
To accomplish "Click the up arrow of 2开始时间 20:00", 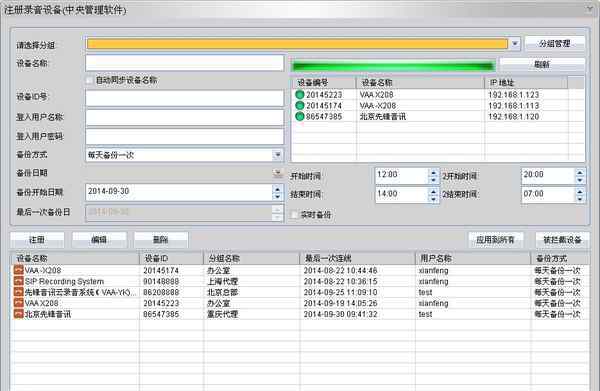I will (580, 173).
